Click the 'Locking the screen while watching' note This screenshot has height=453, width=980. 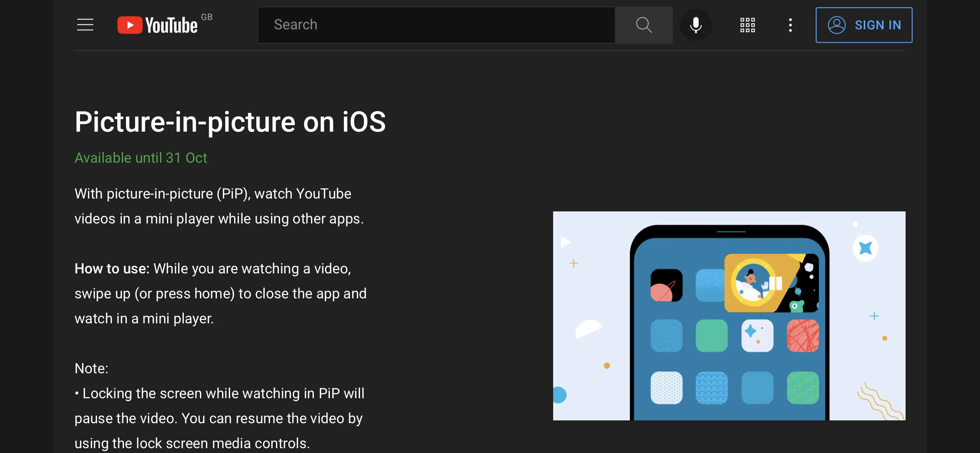coord(220,418)
